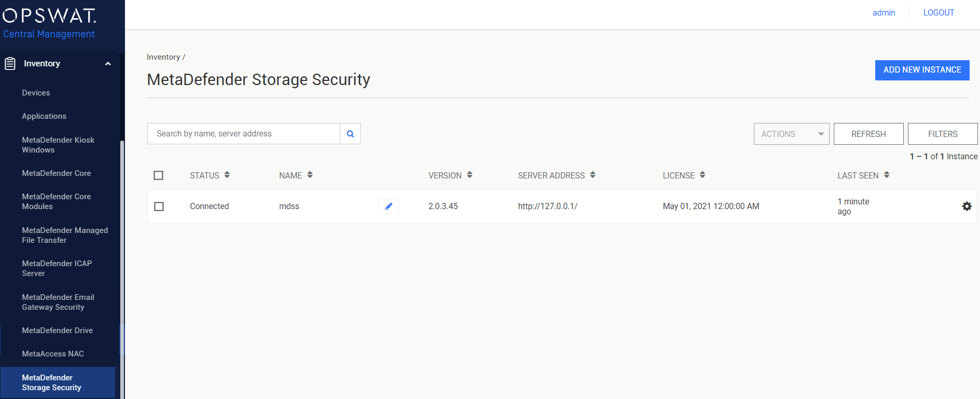Open Applications in the sidebar
The height and width of the screenshot is (399, 980).
tap(44, 116)
